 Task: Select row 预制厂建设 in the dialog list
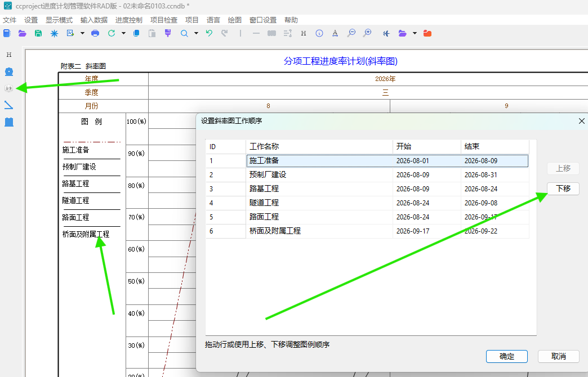367,174
